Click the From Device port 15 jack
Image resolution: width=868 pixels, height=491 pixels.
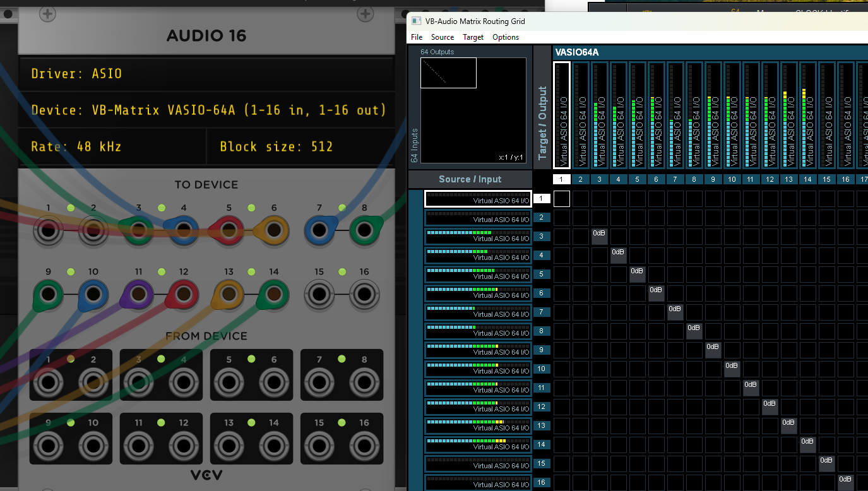tap(319, 446)
